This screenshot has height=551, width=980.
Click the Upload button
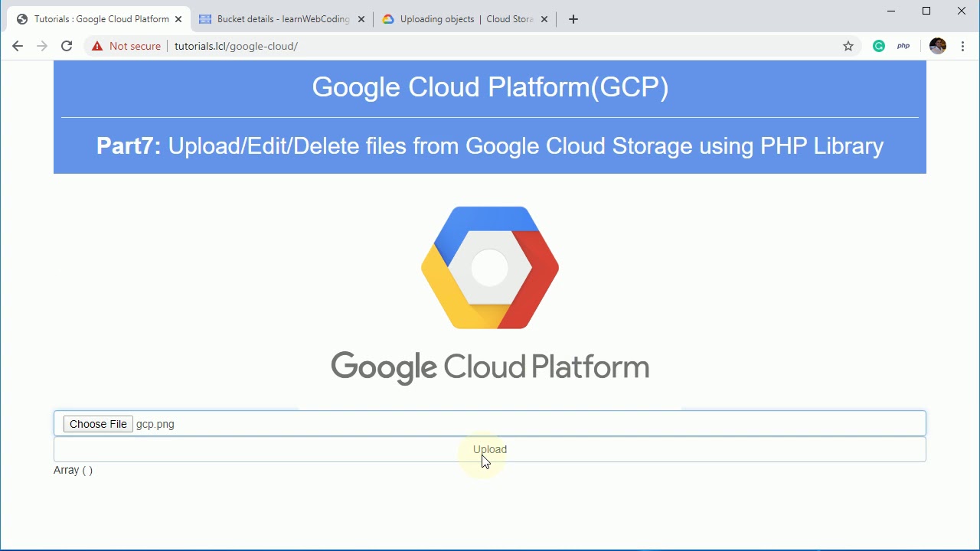(x=490, y=449)
